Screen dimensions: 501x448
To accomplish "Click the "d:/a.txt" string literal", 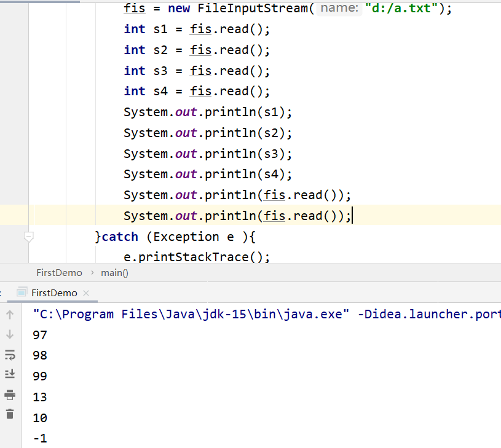I will point(401,9).
